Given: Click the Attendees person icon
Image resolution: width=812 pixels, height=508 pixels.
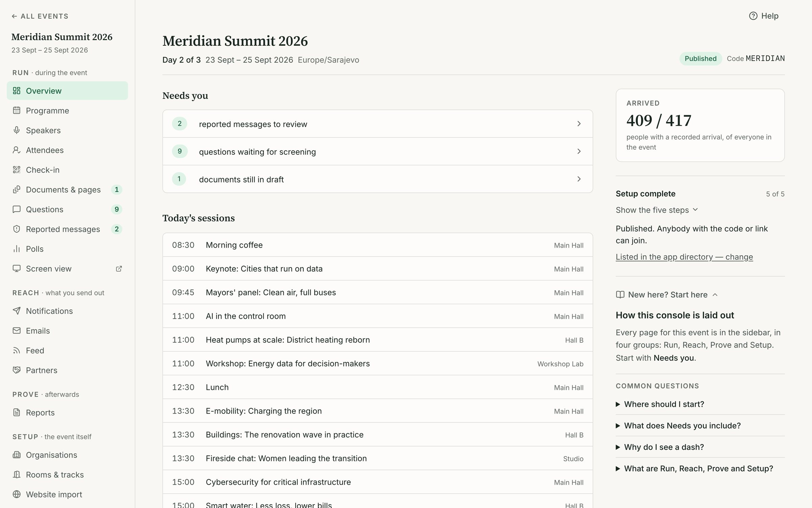Looking at the screenshot, I should pyautogui.click(x=17, y=150).
